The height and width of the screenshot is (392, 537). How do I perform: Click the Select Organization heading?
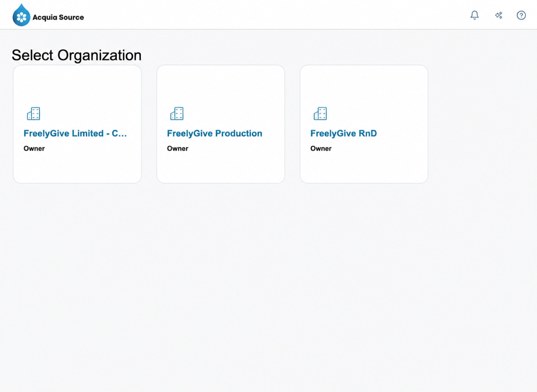point(77,55)
